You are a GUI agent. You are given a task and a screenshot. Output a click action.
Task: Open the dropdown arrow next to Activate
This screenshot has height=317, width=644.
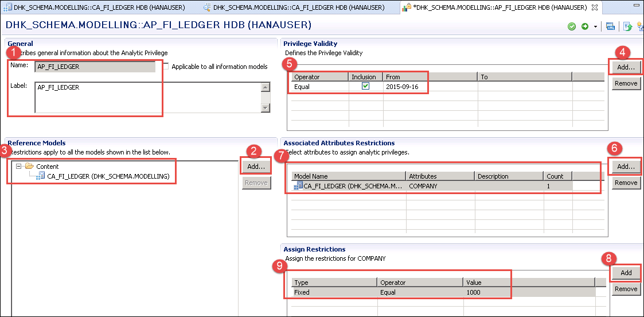pyautogui.click(x=595, y=27)
